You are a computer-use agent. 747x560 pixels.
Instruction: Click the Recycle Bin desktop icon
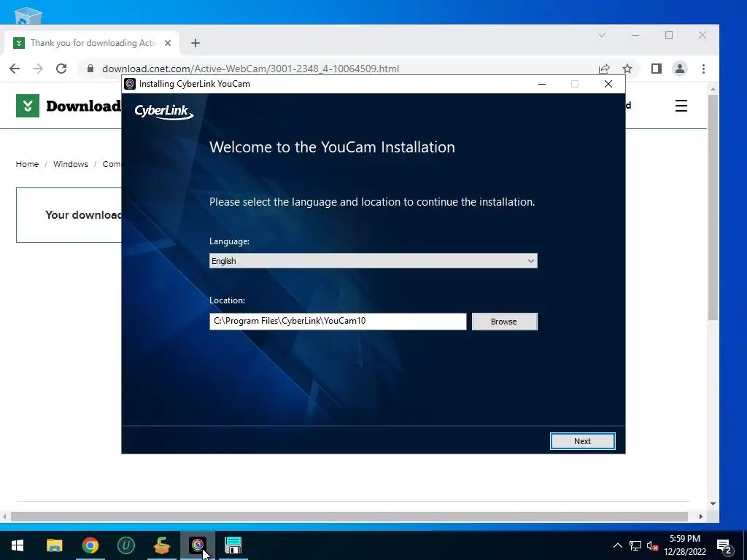[x=28, y=16]
